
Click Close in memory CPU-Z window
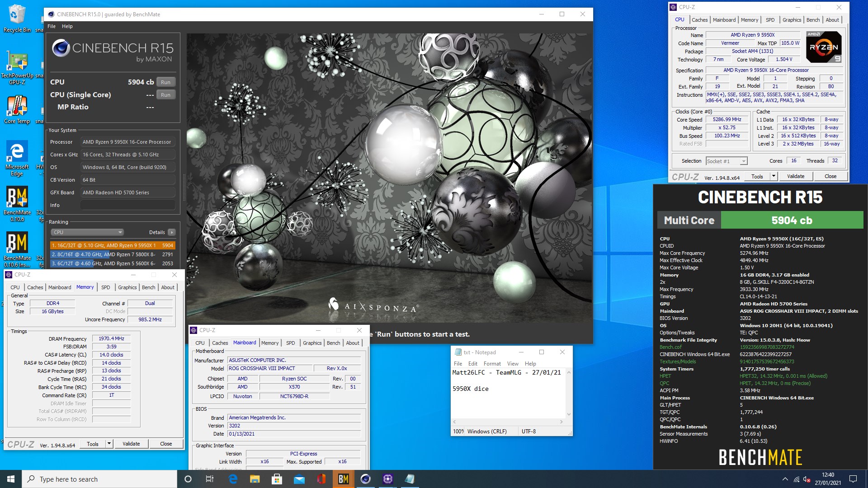pyautogui.click(x=166, y=444)
